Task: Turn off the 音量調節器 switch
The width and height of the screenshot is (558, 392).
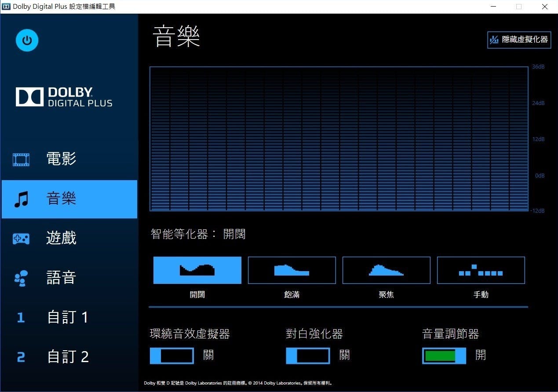Action: tap(444, 356)
